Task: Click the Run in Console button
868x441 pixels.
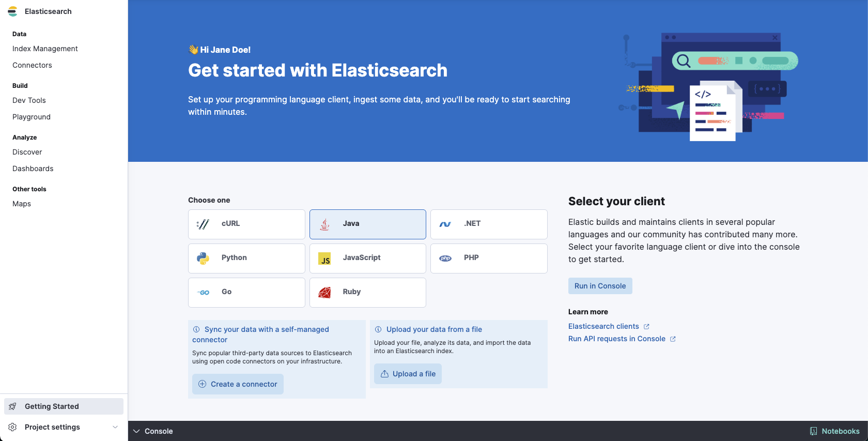Action: (x=600, y=286)
